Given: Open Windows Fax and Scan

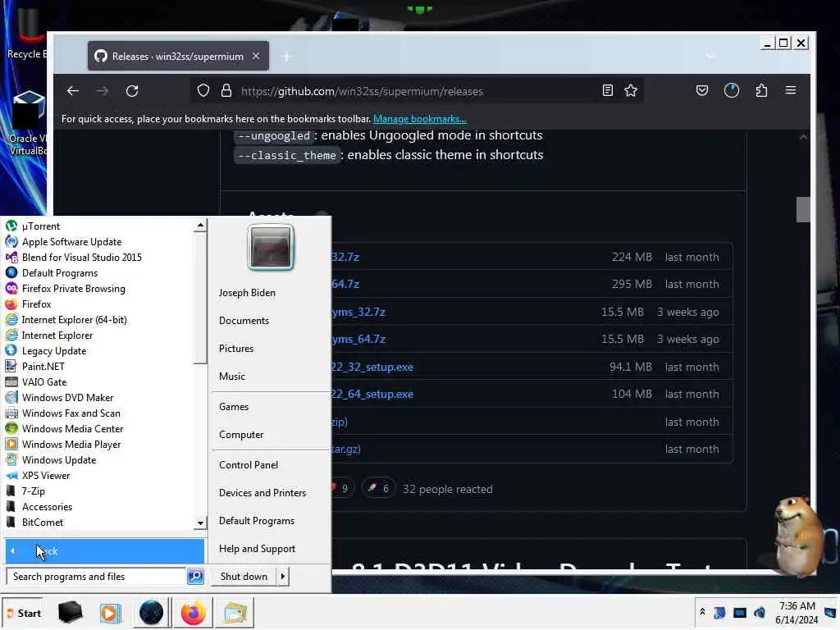Looking at the screenshot, I should 71,413.
